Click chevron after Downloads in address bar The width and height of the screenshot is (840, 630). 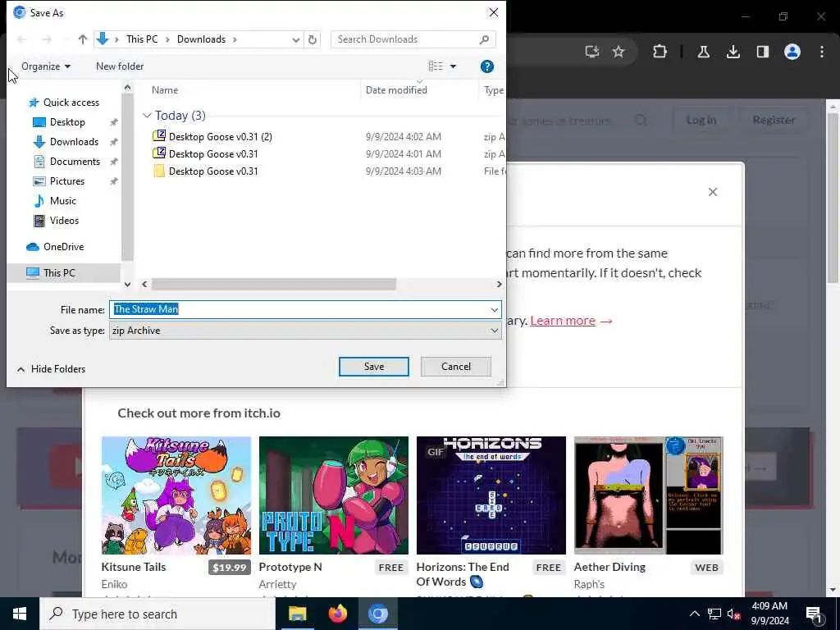pos(235,39)
